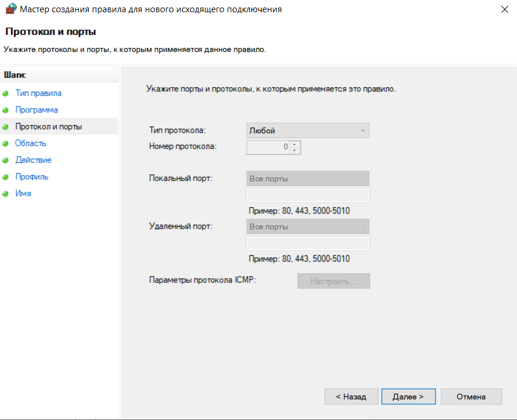Decrease Номер протокола with down arrow
The height and width of the screenshot is (420, 517).
(294, 151)
